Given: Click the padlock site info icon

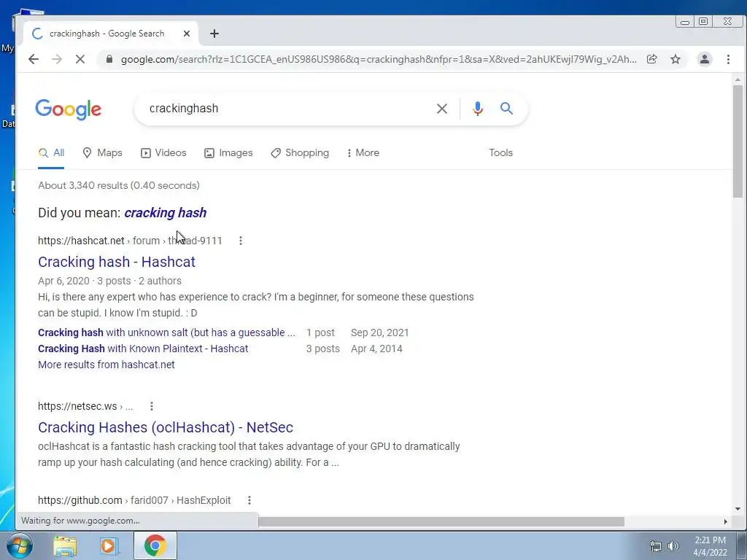Looking at the screenshot, I should click(x=109, y=59).
